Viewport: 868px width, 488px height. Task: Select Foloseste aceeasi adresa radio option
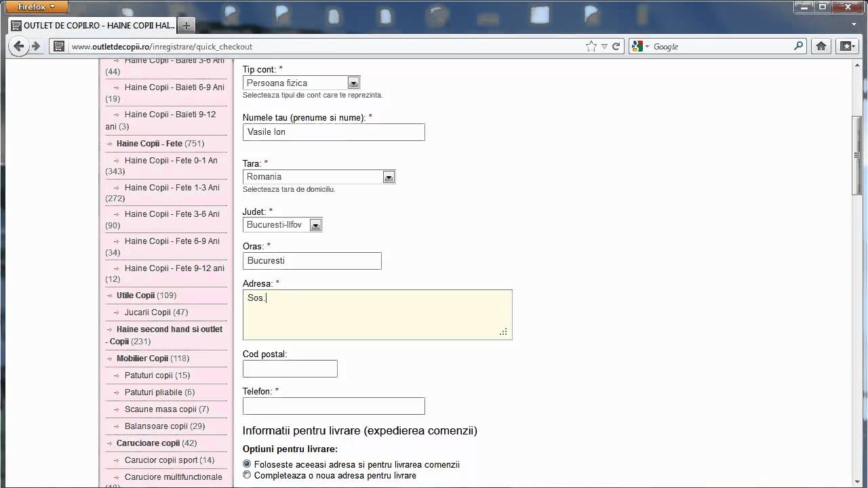click(x=247, y=464)
